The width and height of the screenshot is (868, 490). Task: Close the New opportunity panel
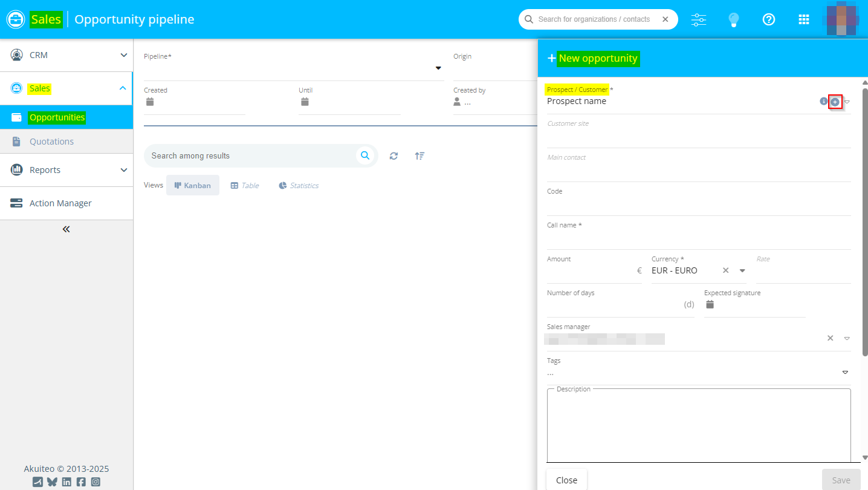pyautogui.click(x=566, y=480)
